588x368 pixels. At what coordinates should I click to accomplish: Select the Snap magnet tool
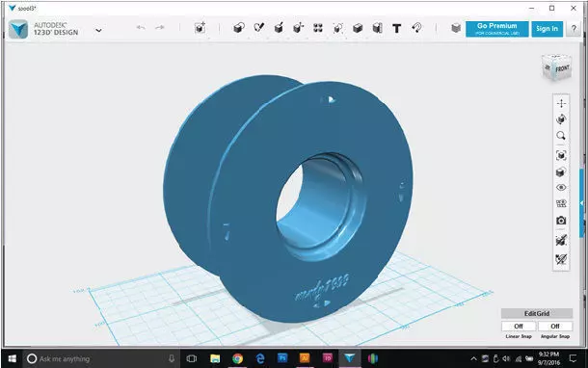tap(416, 28)
